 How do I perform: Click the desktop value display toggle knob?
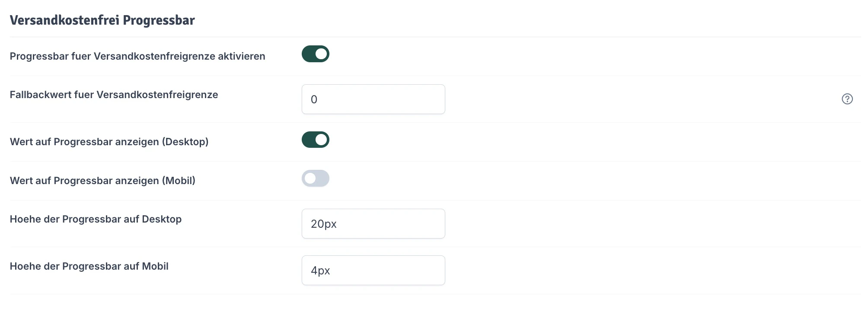point(321,140)
